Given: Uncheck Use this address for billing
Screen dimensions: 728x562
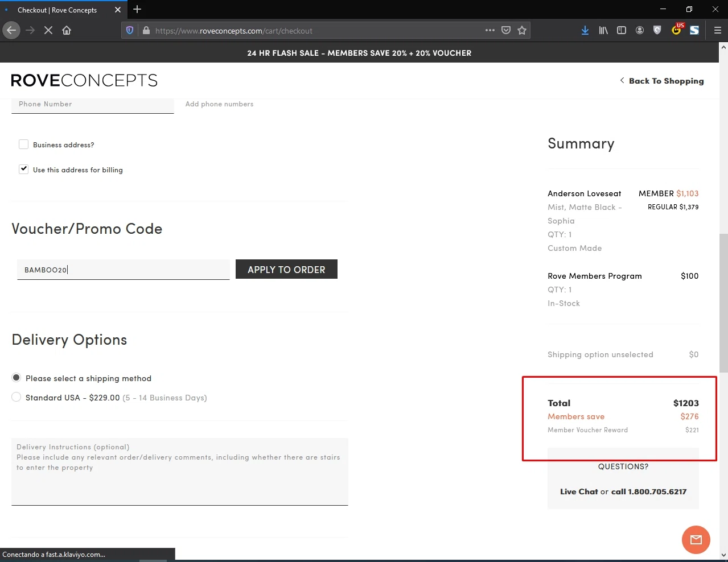Looking at the screenshot, I should [23, 169].
